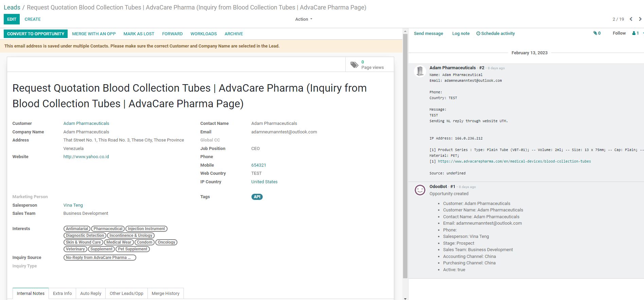
Task: Click the Supplement interest tag
Action: coord(101,249)
